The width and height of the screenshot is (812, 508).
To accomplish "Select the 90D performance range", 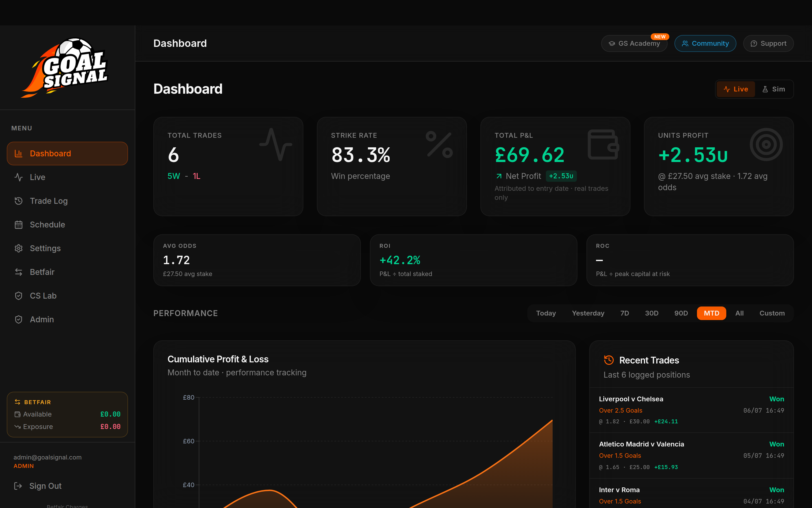I will tap(681, 313).
